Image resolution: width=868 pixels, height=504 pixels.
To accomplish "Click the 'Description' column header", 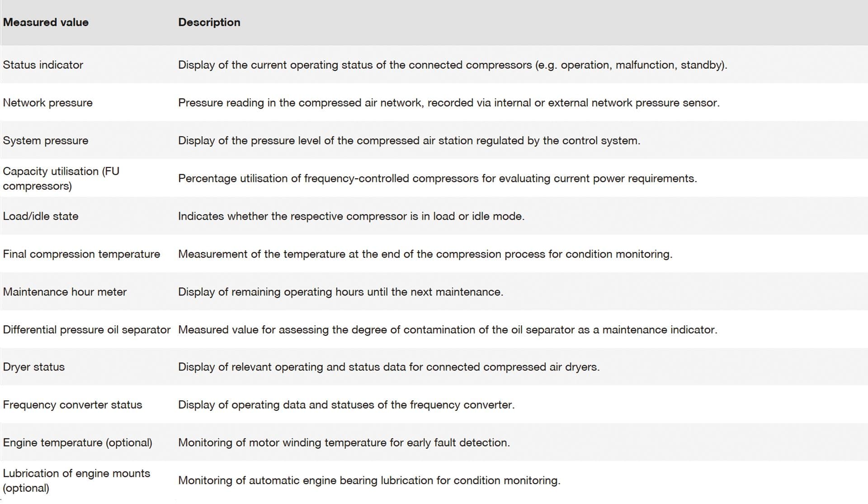I will coord(209,22).
